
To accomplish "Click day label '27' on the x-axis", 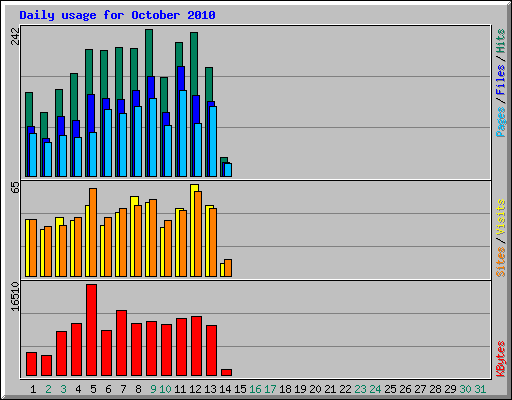I will 420,389.
